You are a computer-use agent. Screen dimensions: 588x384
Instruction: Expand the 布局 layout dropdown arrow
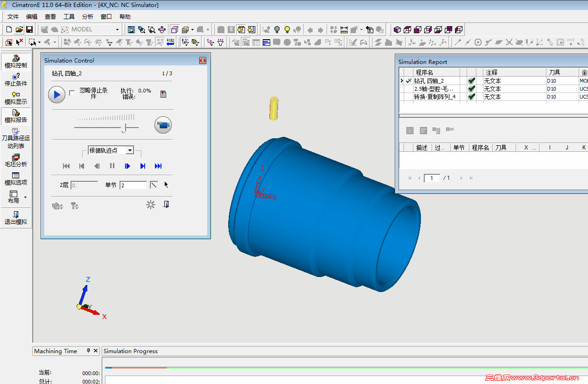(x=25, y=197)
